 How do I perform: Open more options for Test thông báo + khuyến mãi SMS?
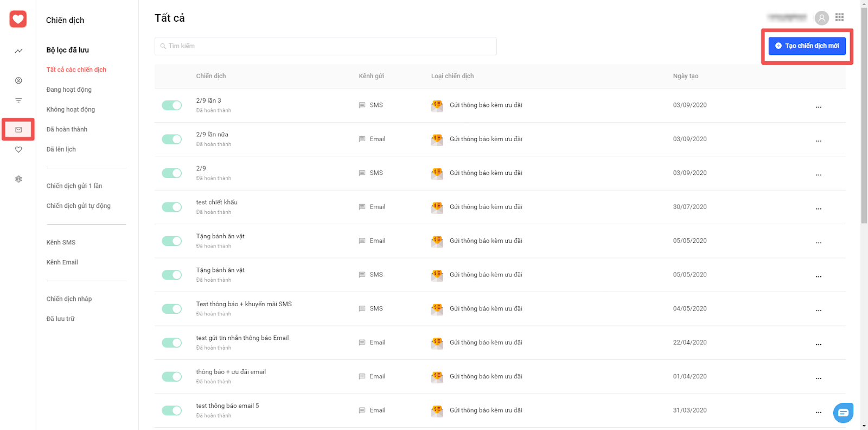(819, 311)
